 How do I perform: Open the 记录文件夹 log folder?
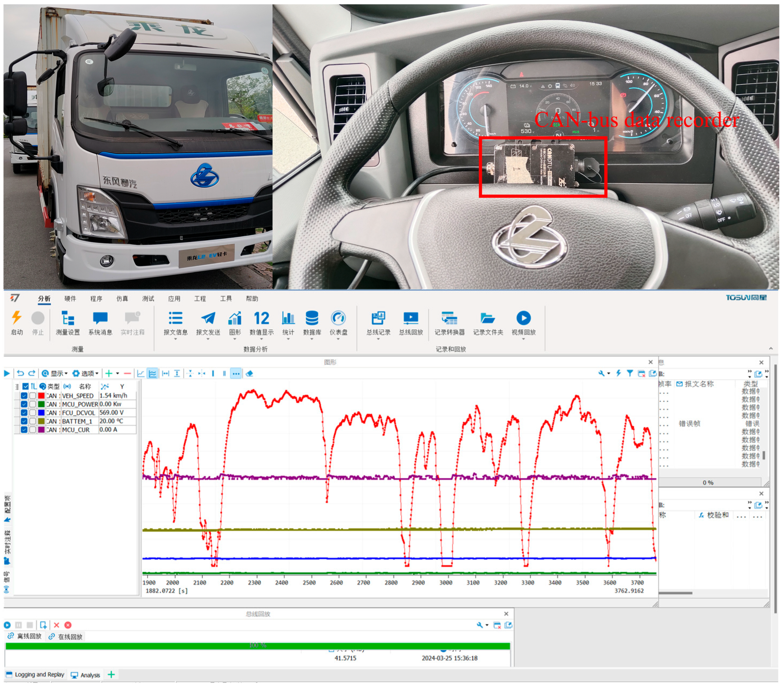point(487,318)
